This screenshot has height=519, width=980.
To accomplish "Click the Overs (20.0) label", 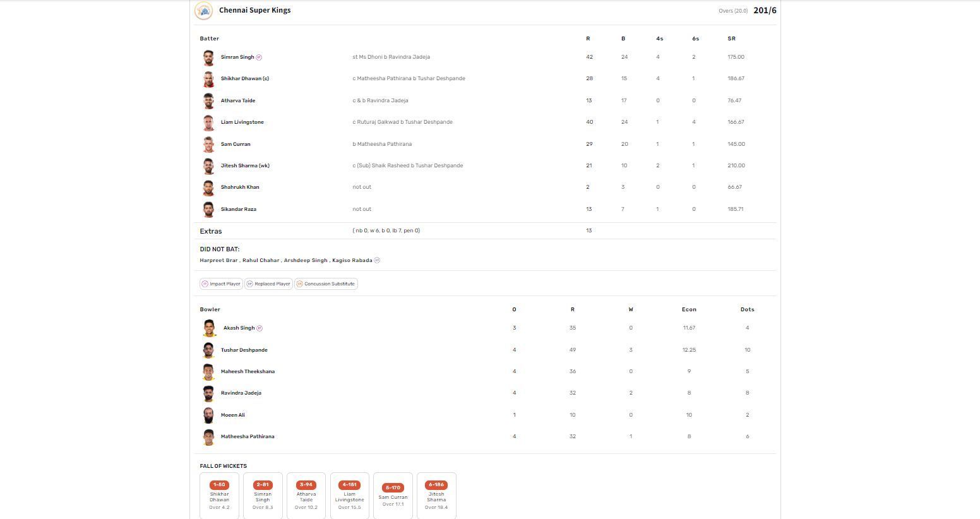I will pos(733,11).
